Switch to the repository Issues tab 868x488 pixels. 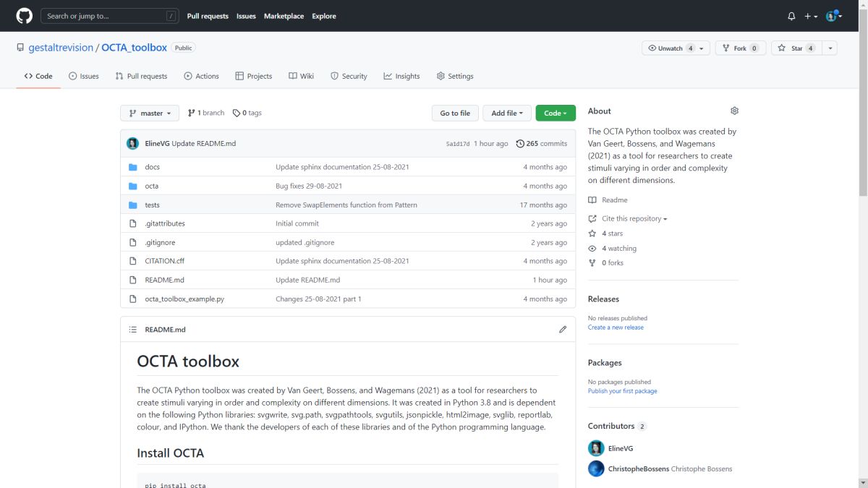84,76
